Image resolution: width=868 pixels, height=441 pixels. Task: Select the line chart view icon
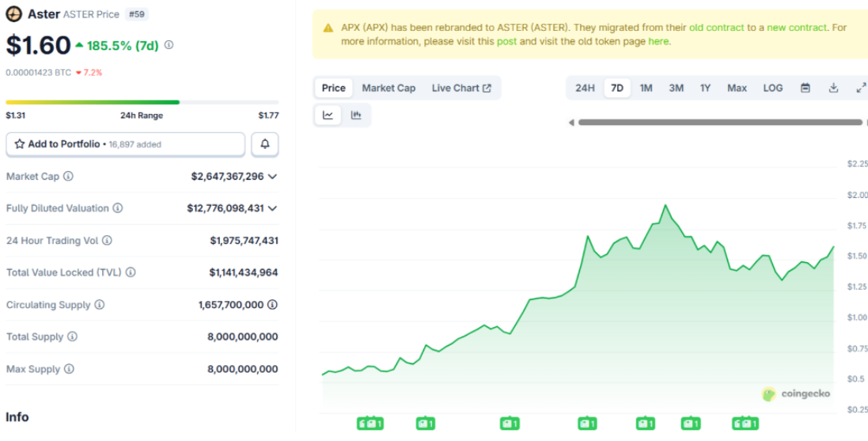coord(328,116)
